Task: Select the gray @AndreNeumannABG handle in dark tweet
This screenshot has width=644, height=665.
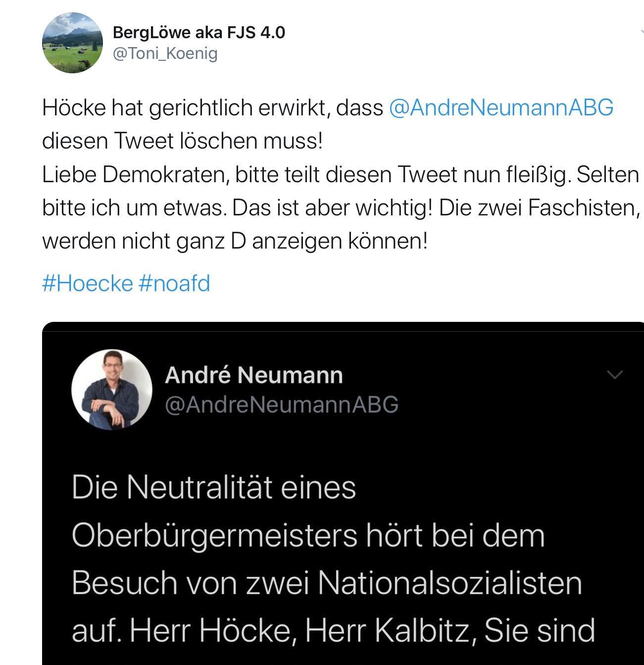Action: click(282, 405)
